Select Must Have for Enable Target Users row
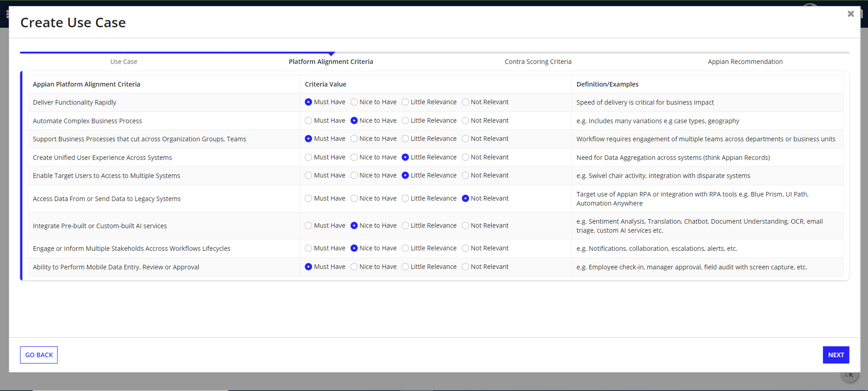The width and height of the screenshot is (868, 391). pos(308,175)
